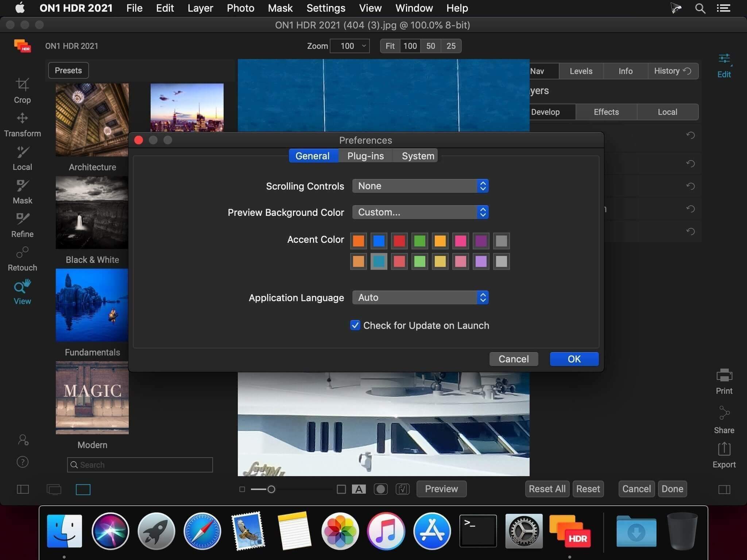Select the View tool
Screen dimensions: 747x560
point(22,292)
